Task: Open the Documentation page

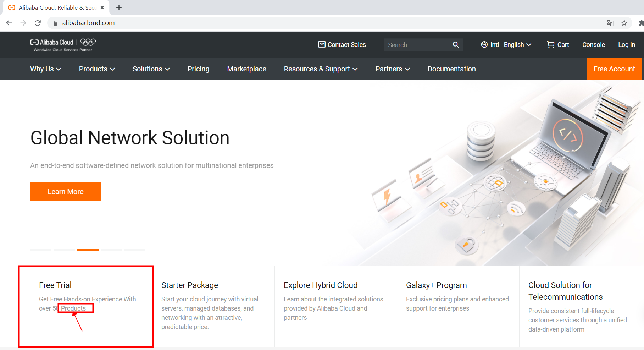Action: pyautogui.click(x=451, y=69)
